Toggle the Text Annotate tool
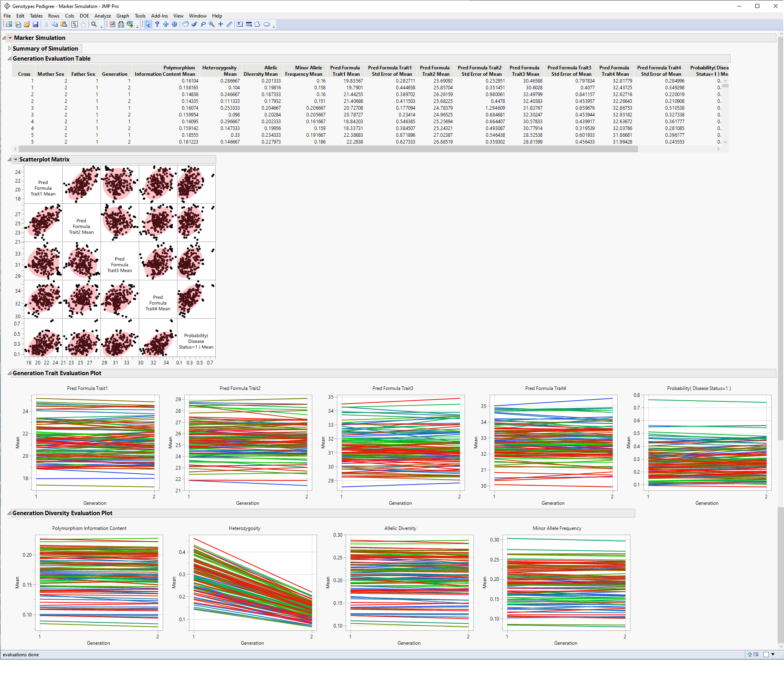Screen dimensions: 784x685 pos(240,24)
